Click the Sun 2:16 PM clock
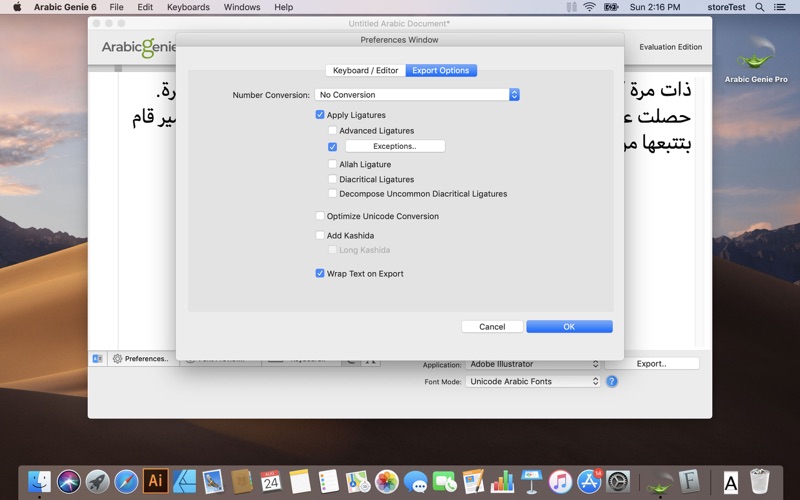The height and width of the screenshot is (500, 800). pyautogui.click(x=655, y=7)
